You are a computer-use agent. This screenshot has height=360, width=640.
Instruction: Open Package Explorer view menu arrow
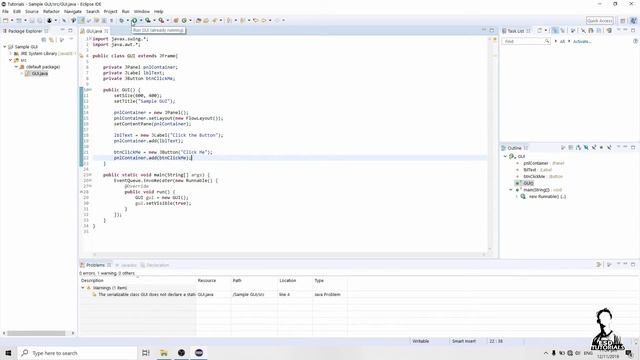tap(71, 40)
